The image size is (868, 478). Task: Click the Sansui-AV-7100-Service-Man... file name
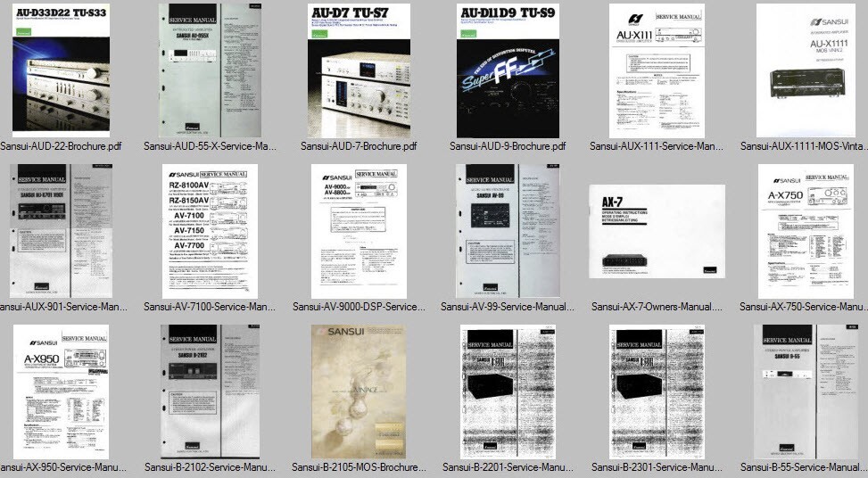pyautogui.click(x=210, y=307)
